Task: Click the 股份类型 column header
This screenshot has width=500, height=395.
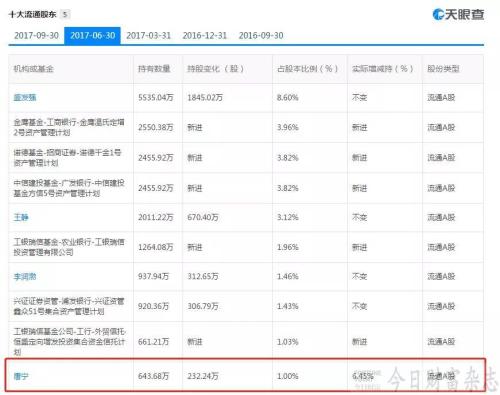Action: pyautogui.click(x=443, y=69)
